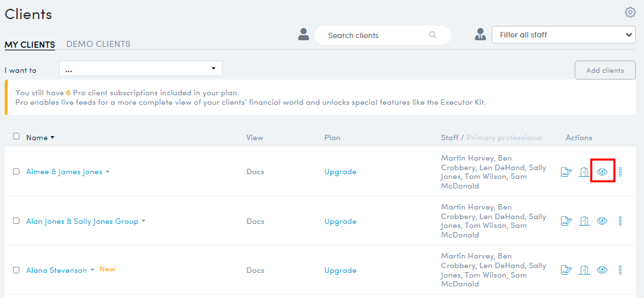
Task: Click the door icon in Aimee & James Jones row
Action: click(x=584, y=172)
